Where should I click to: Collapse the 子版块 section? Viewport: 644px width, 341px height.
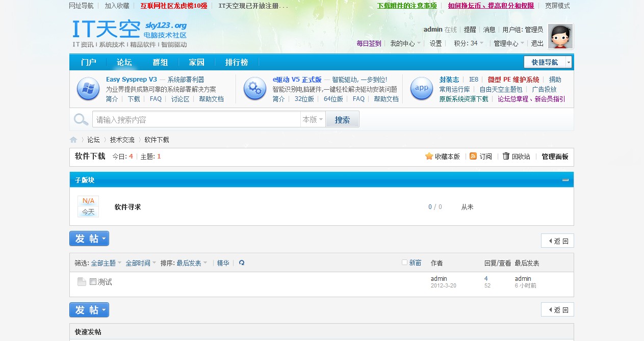pyautogui.click(x=565, y=180)
